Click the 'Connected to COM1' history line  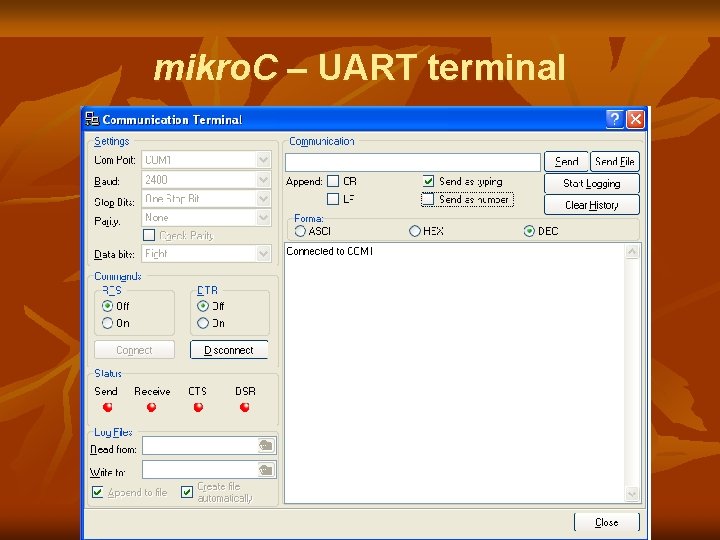[330, 251]
